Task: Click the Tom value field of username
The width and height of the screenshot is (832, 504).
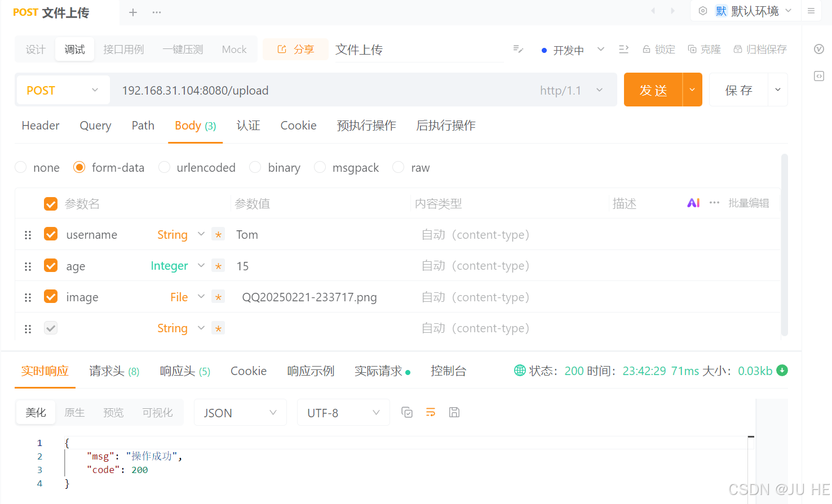Action: tap(321, 235)
